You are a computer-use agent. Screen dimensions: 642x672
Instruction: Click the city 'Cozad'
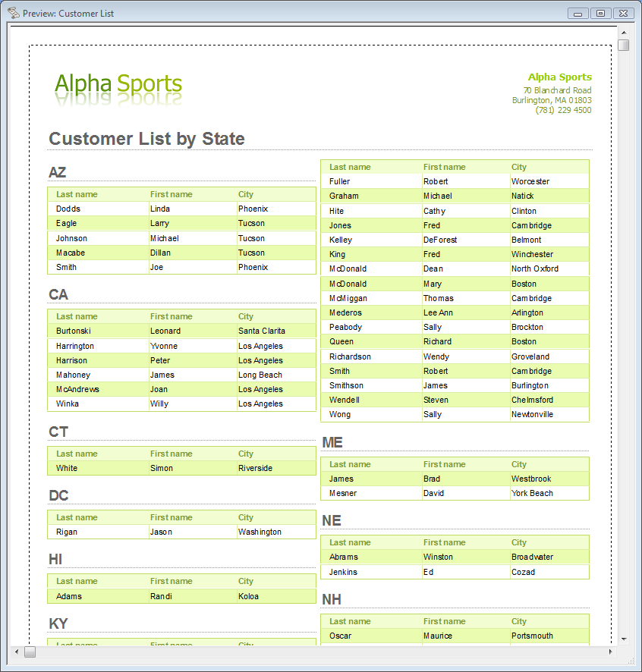523,572
